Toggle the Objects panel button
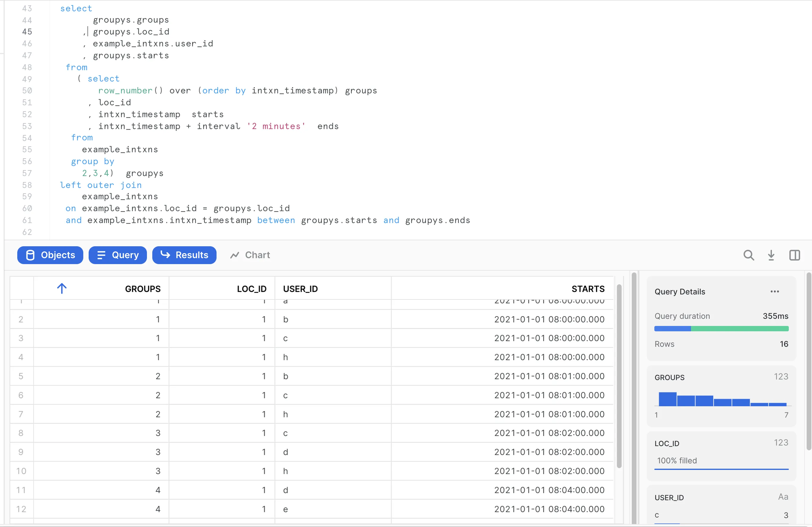Image resolution: width=812 pixels, height=527 pixels. point(50,255)
